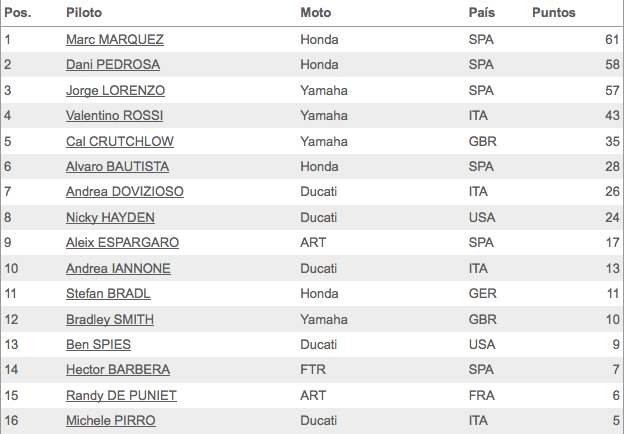Open the Ben SPIES link
625x434 pixels.
point(98,345)
